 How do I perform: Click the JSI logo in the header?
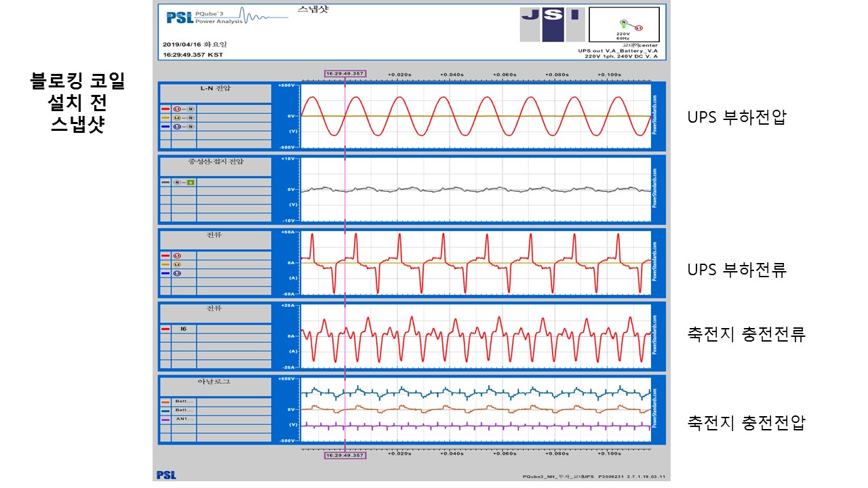[552, 24]
